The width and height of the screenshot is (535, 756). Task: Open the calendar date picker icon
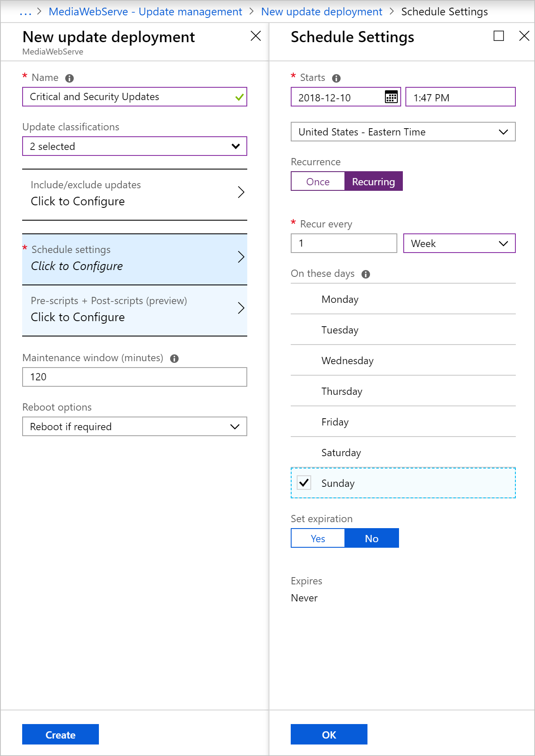[391, 97]
